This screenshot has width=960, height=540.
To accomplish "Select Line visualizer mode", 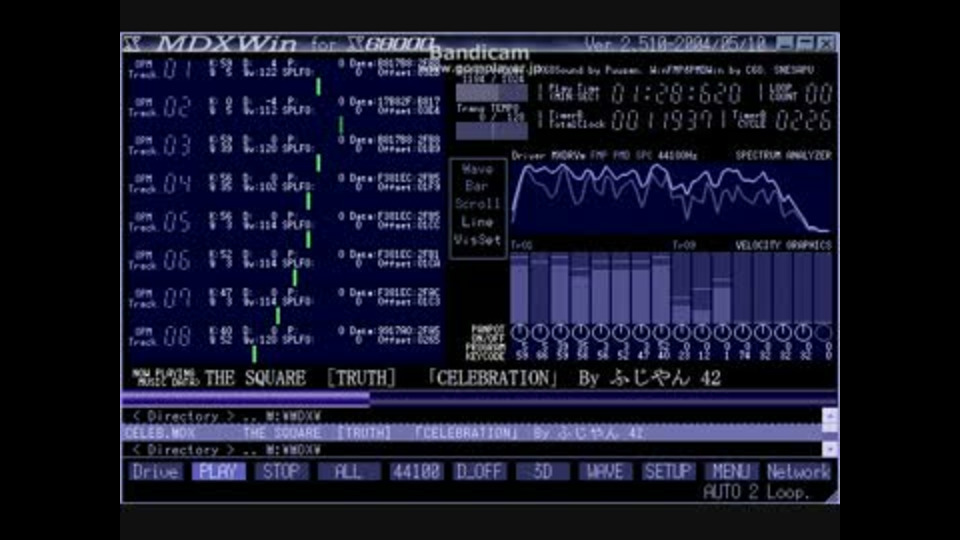I will 477,222.
